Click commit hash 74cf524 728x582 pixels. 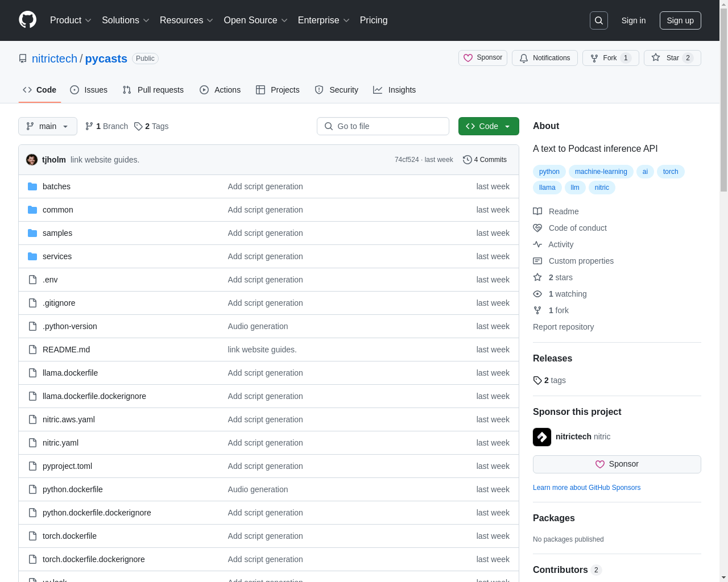[x=407, y=160]
